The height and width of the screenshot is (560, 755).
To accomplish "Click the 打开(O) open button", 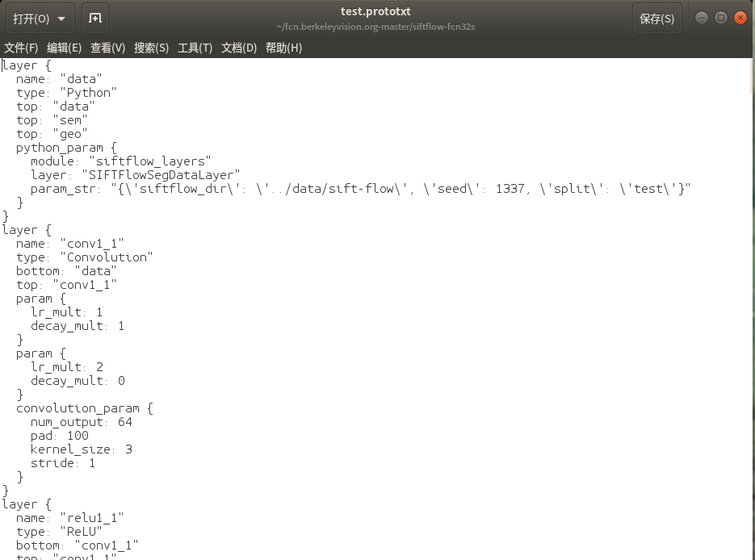I will point(31,19).
